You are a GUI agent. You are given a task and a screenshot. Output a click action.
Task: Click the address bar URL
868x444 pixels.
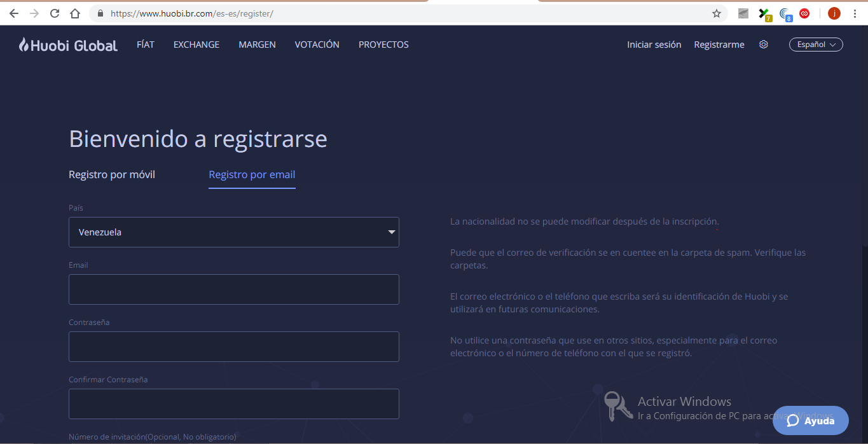pyautogui.click(x=192, y=13)
